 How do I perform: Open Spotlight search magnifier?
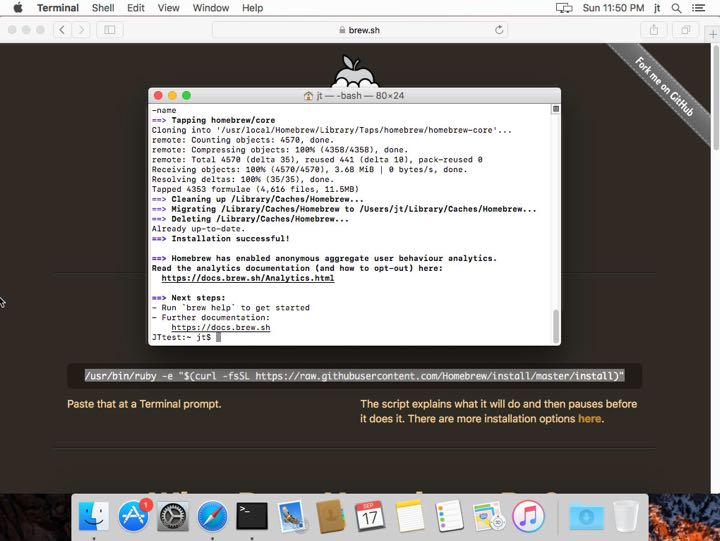(x=676, y=8)
